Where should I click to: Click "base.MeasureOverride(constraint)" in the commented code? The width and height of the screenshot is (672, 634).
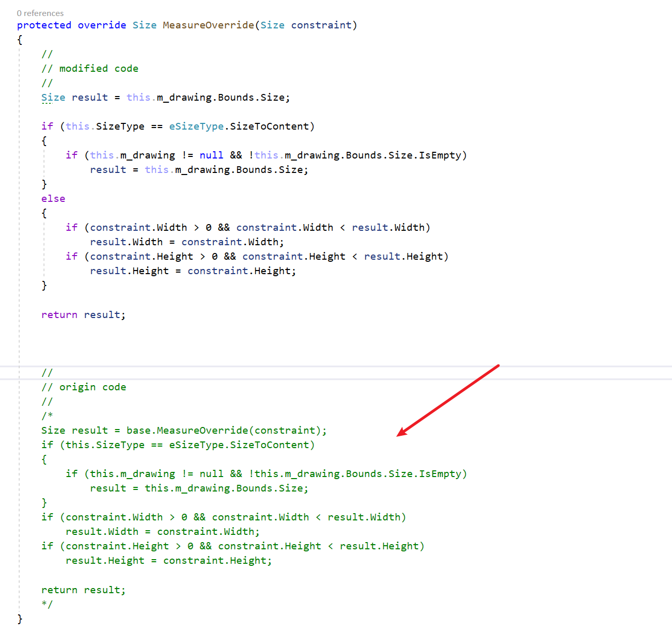click(224, 431)
